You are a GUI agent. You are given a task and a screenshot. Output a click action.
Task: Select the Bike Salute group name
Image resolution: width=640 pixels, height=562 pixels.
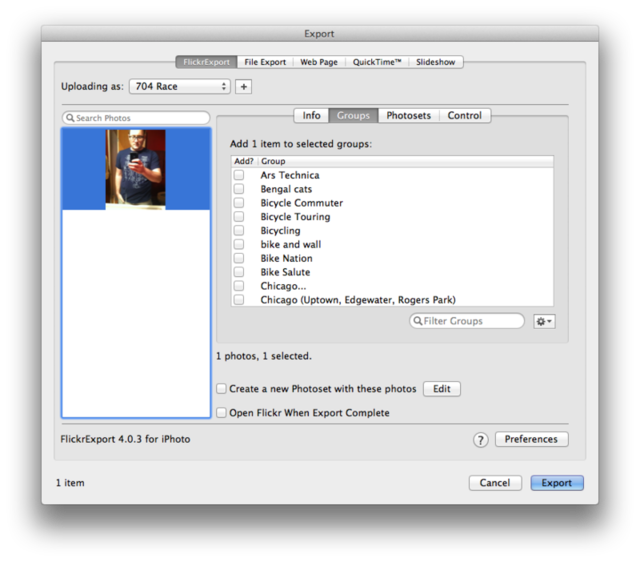285,272
